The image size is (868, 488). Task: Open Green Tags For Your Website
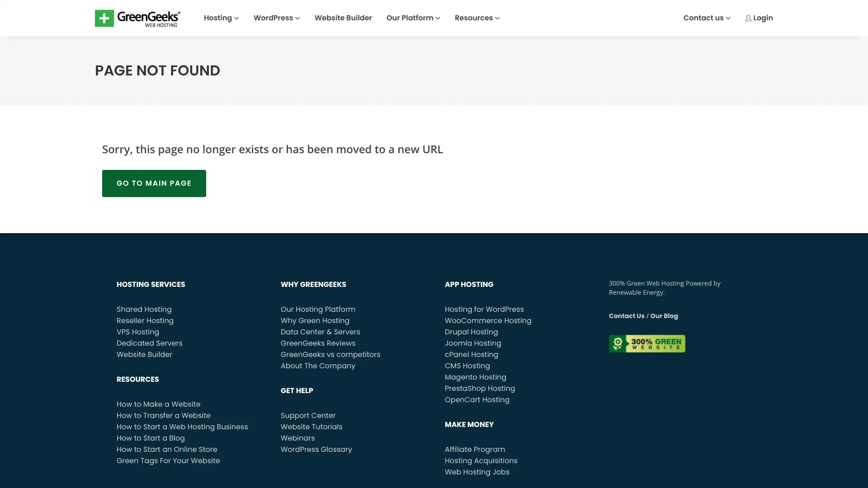point(168,461)
